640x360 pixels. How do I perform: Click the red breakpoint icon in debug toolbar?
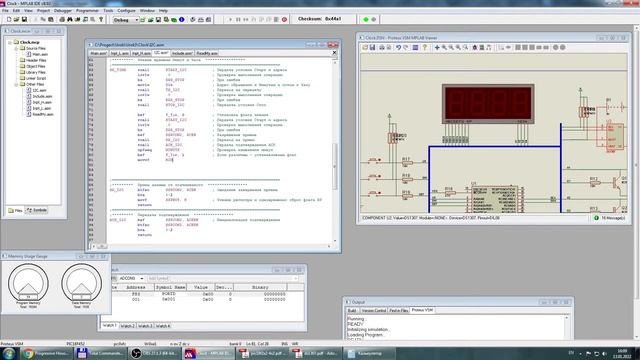coord(284,19)
